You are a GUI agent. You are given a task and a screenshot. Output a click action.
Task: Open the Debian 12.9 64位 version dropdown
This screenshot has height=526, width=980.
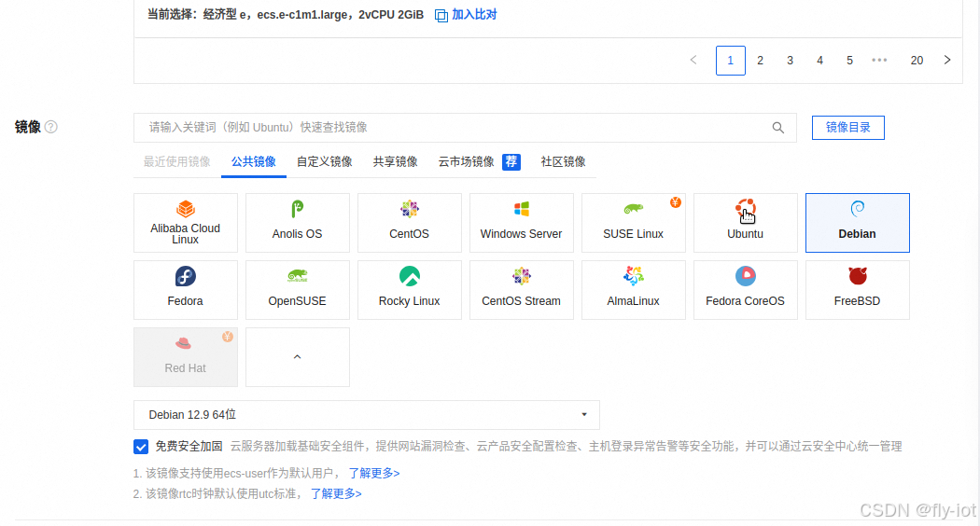tap(367, 415)
